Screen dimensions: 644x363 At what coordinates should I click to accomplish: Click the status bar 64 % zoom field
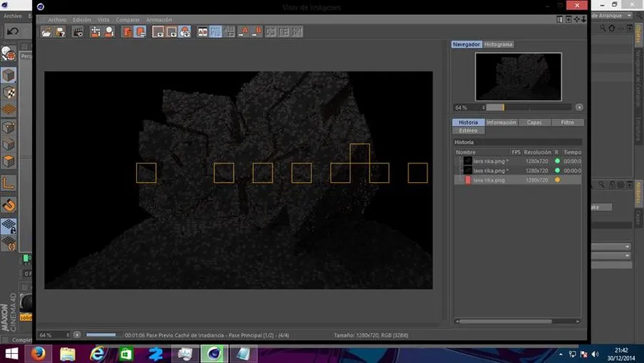(x=54, y=335)
